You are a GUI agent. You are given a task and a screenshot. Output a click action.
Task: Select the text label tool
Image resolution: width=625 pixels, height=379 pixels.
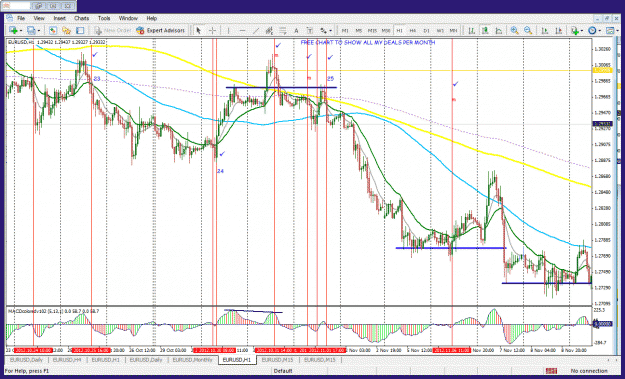tap(310, 30)
